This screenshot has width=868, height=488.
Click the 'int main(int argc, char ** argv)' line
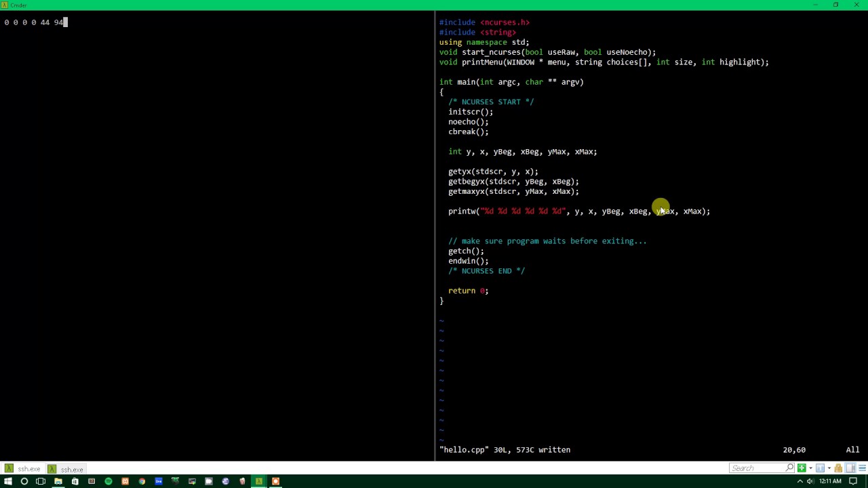coord(511,82)
